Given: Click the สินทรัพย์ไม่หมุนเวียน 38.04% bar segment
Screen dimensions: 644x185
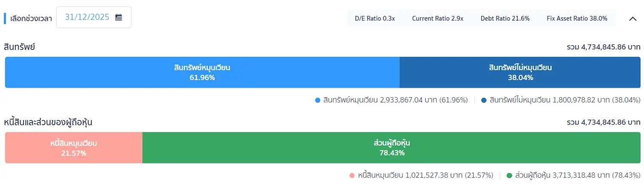Looking at the screenshot, I should (520, 72).
